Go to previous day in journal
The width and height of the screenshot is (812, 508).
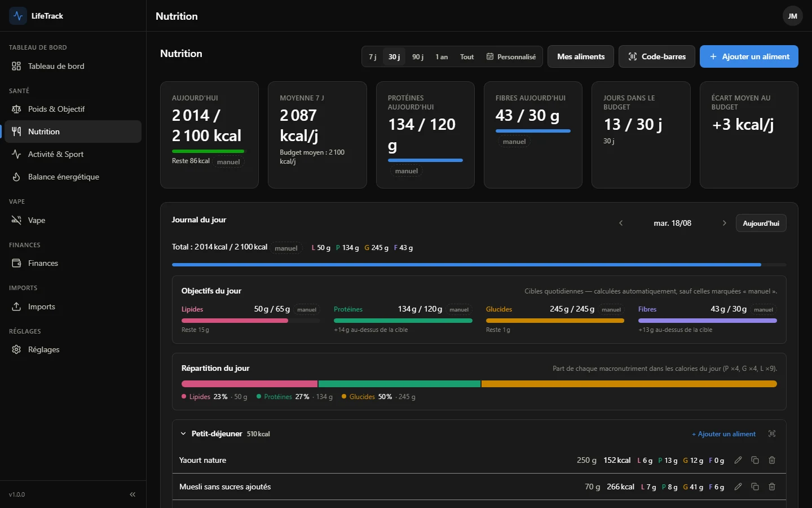pyautogui.click(x=621, y=223)
